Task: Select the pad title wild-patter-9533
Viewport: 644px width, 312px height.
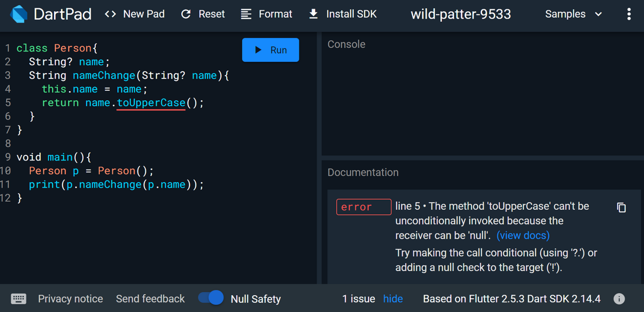Action: (461, 14)
